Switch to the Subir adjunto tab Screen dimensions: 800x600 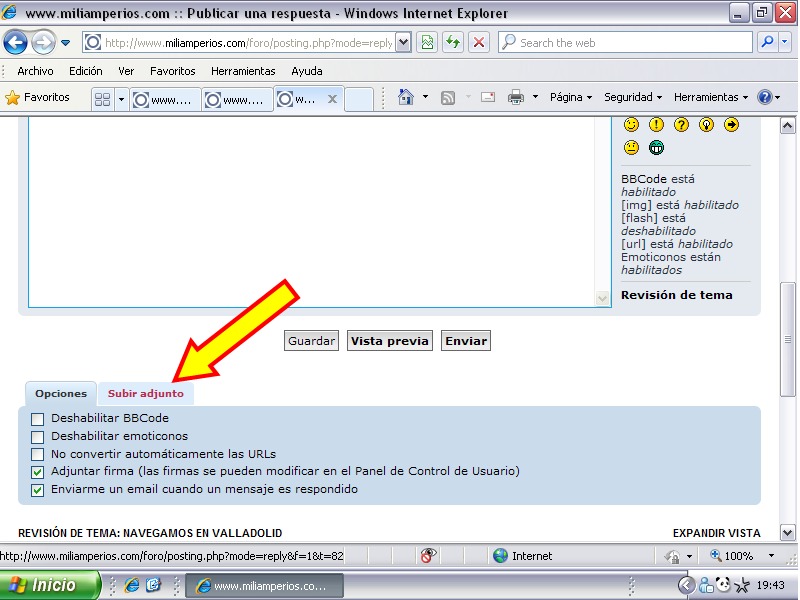(x=145, y=394)
